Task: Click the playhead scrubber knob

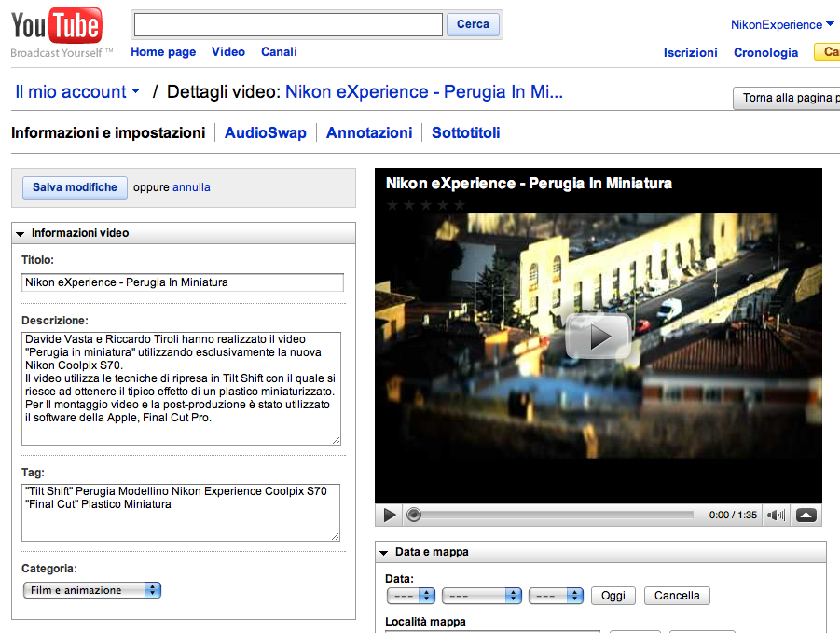Action: (414, 516)
